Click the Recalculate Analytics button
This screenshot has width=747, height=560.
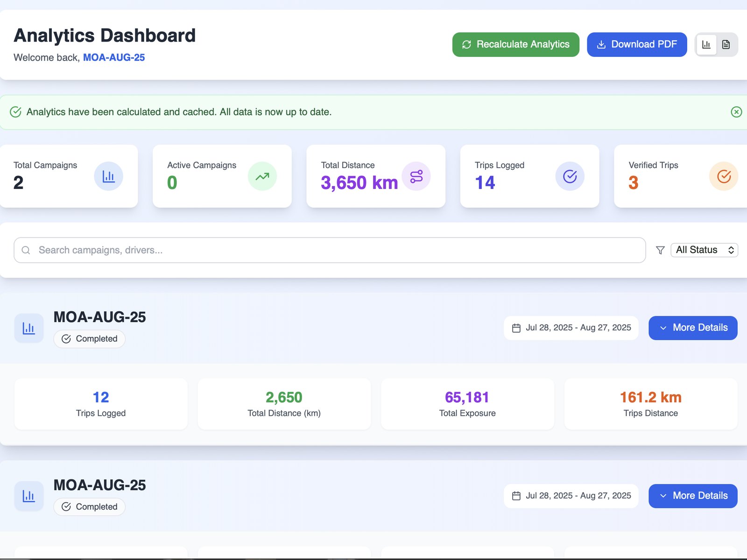click(515, 44)
